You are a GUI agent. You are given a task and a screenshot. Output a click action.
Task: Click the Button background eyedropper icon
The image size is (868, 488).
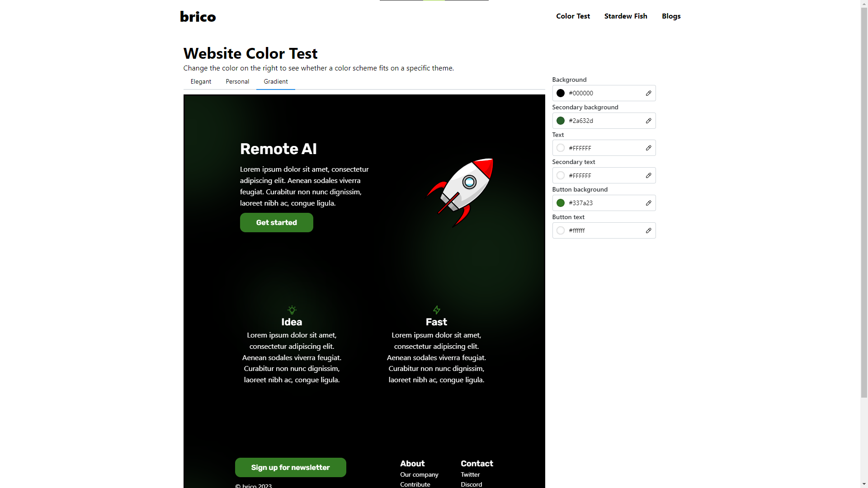(648, 203)
